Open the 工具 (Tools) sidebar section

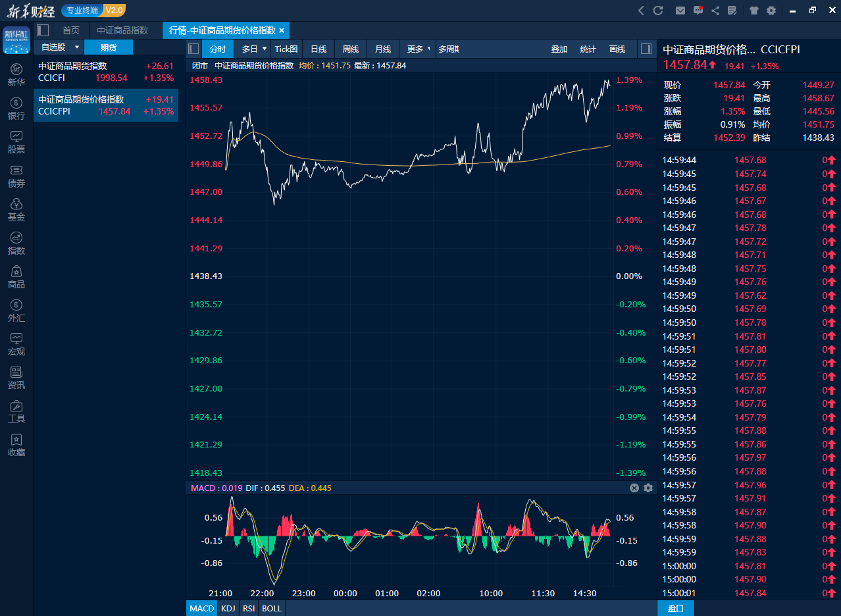tap(16, 412)
